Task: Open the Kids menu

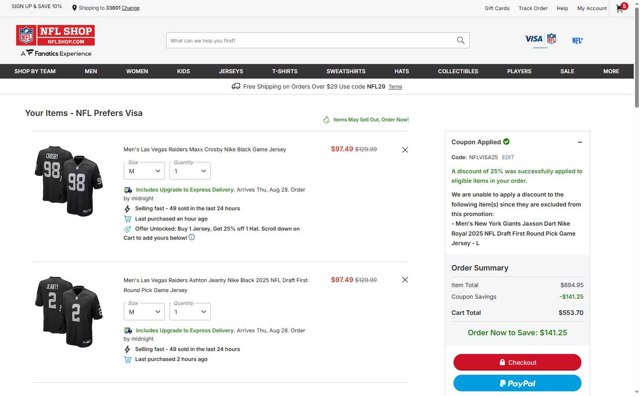Action: pyautogui.click(x=183, y=71)
